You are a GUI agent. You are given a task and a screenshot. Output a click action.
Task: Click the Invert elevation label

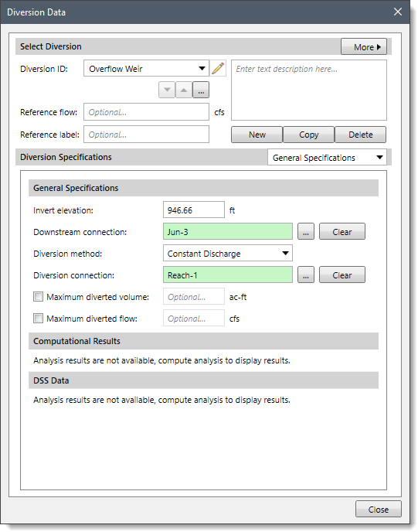point(63,210)
